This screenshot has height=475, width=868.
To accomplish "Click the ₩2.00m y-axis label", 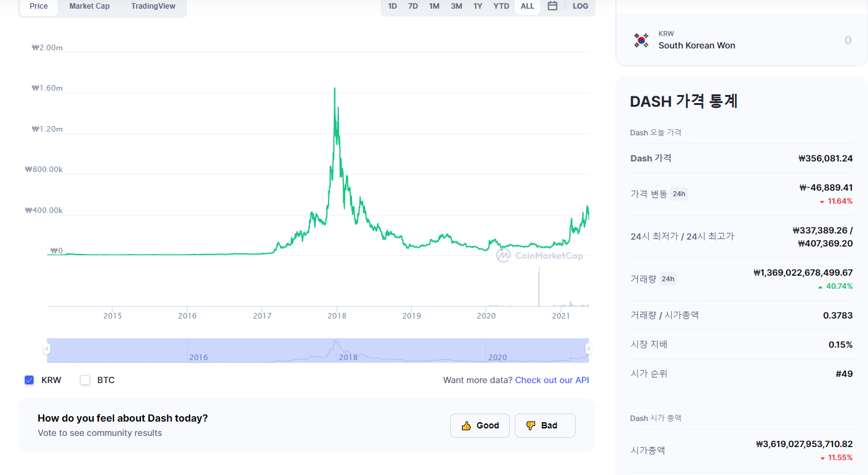I will pyautogui.click(x=47, y=47).
